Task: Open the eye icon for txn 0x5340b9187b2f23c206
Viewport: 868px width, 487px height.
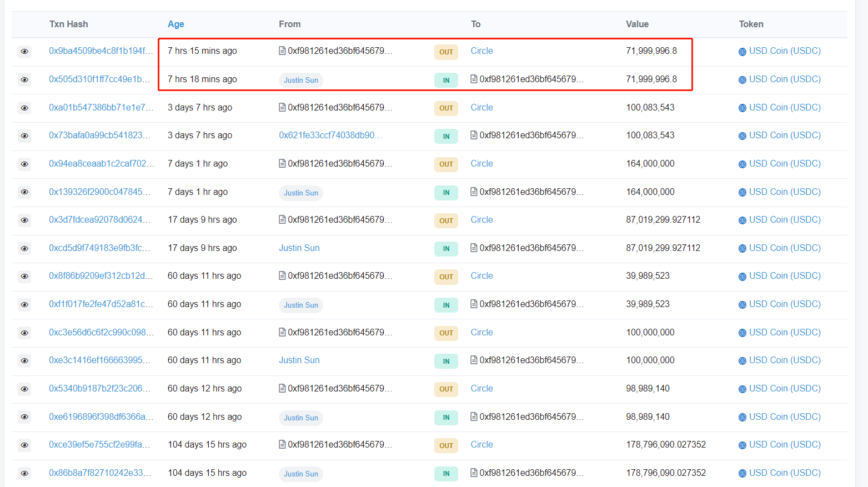Action: (x=24, y=389)
